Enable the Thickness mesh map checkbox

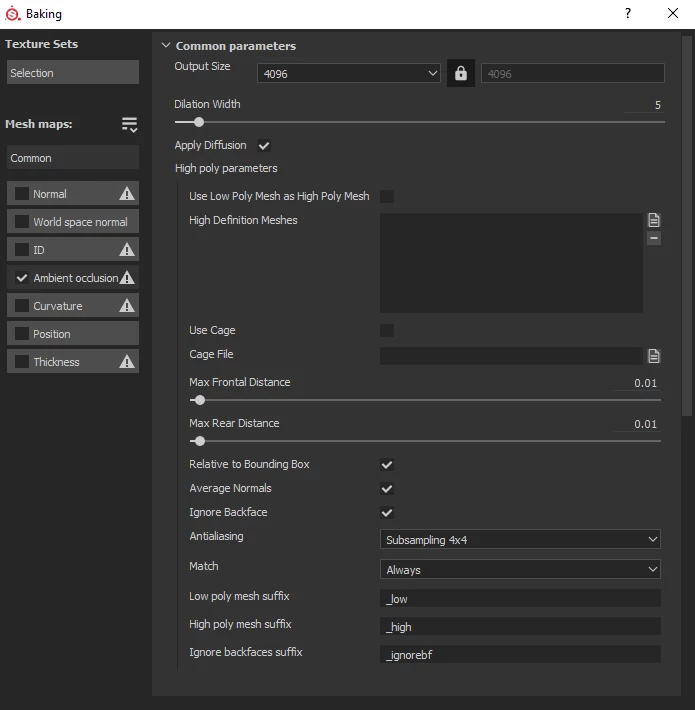pos(22,361)
